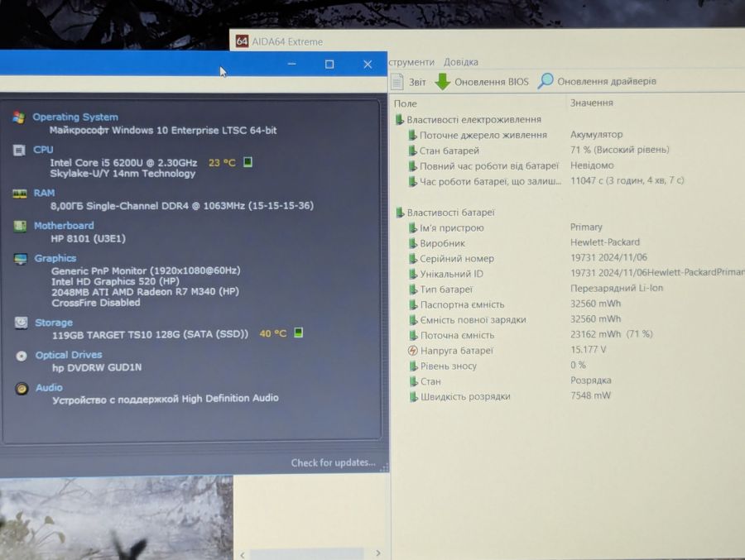745x560 pixels.
Task: Click the Стан батарей row icon
Action: point(412,151)
